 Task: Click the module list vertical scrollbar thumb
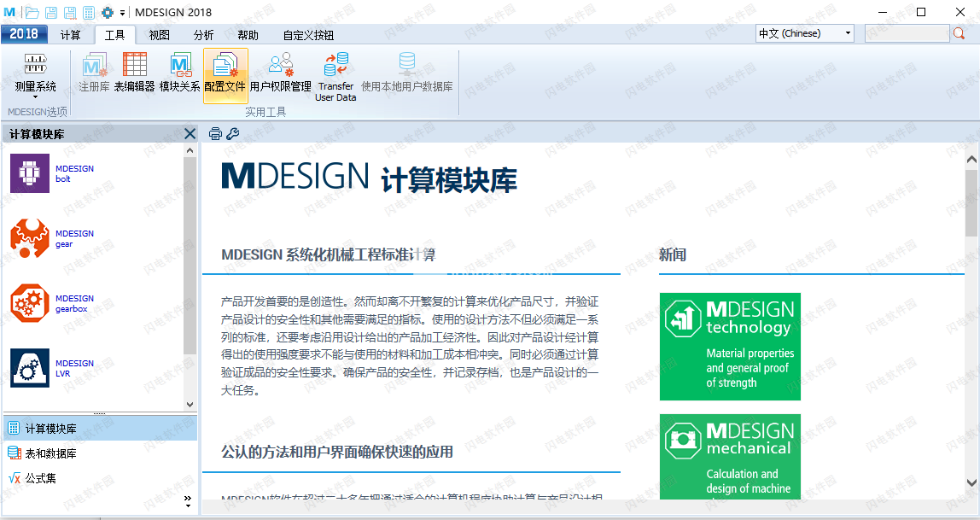point(190,255)
